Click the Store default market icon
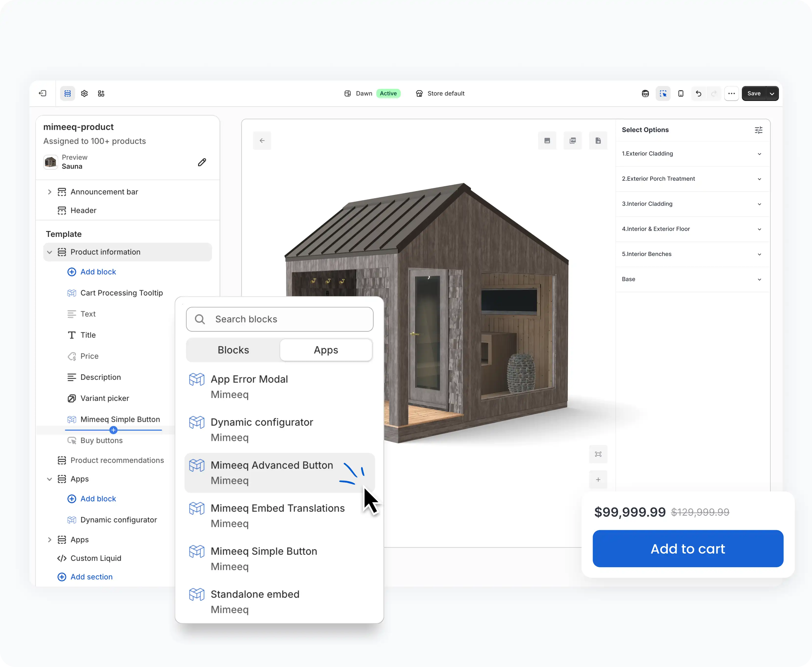This screenshot has width=812, height=667. pyautogui.click(x=419, y=93)
